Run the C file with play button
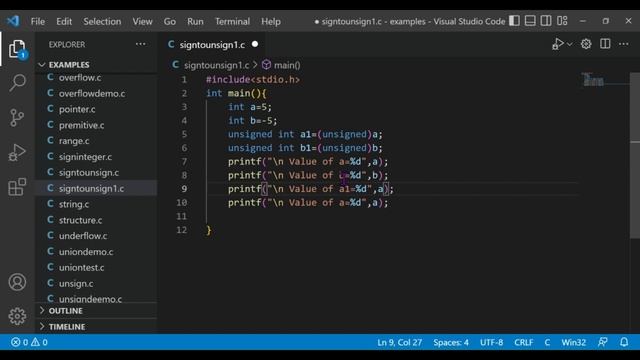 558,44
